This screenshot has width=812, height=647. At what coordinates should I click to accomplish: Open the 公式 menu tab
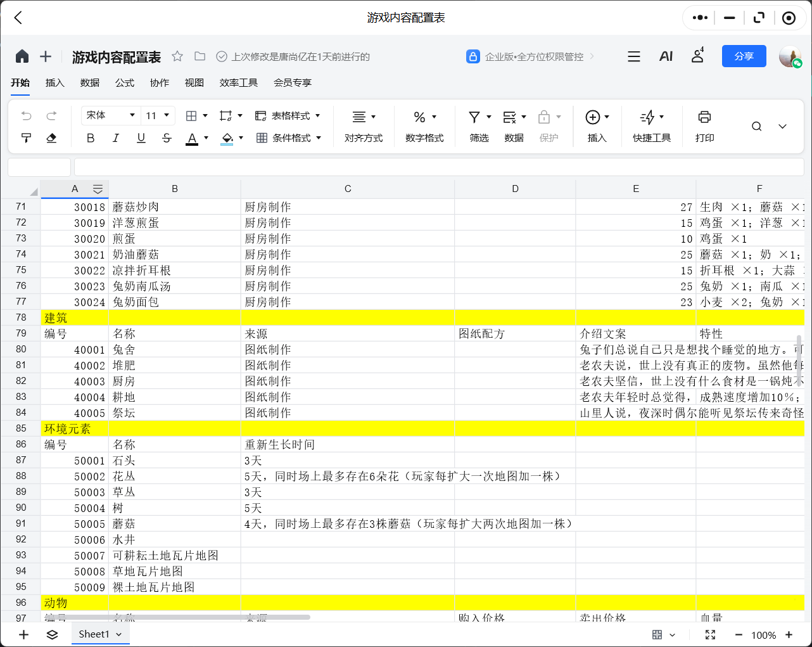coord(125,82)
